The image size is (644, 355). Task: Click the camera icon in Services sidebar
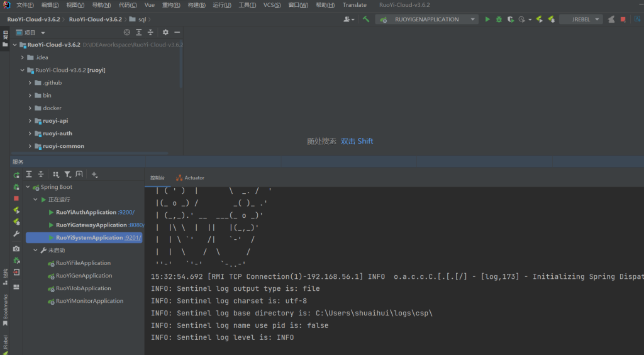[x=16, y=249]
